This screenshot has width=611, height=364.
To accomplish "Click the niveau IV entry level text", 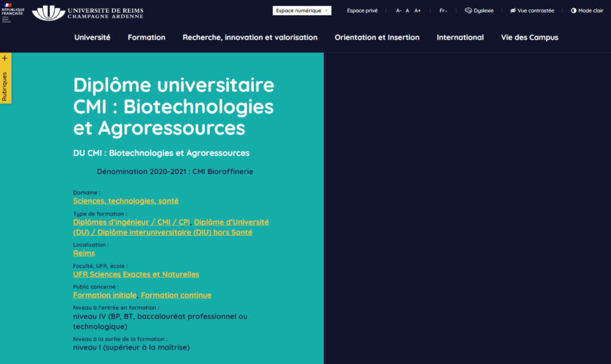I will [x=160, y=321].
